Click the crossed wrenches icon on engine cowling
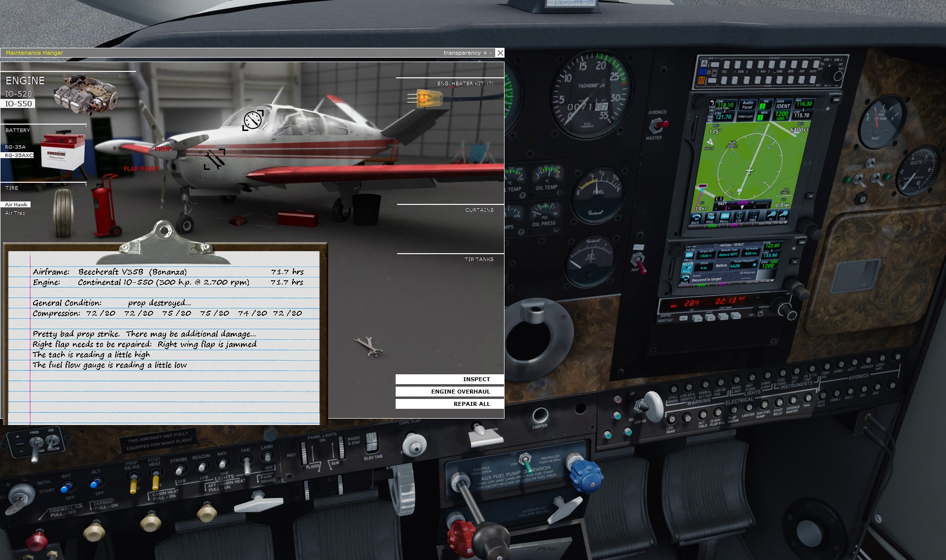 [214, 159]
